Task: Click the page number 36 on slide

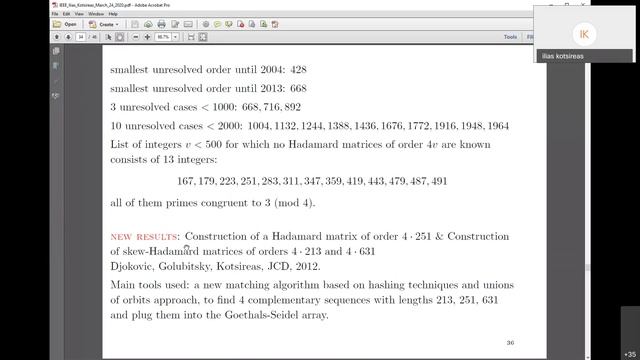Action: (510, 342)
